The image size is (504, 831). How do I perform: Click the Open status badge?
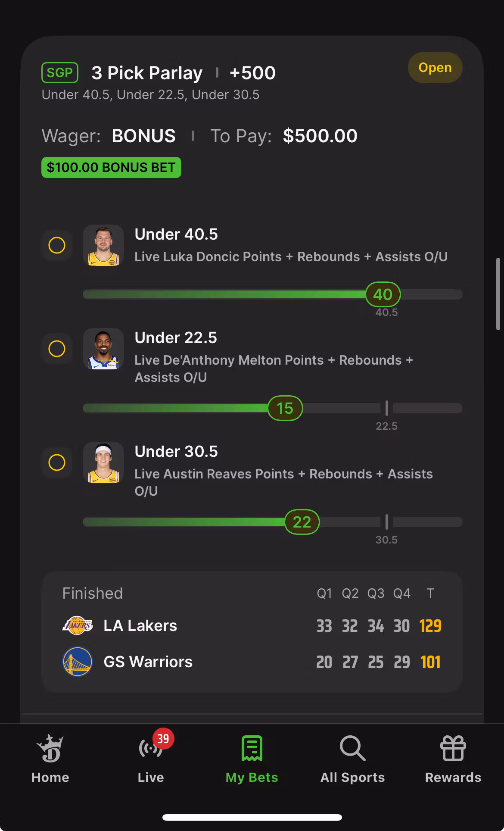tap(435, 68)
